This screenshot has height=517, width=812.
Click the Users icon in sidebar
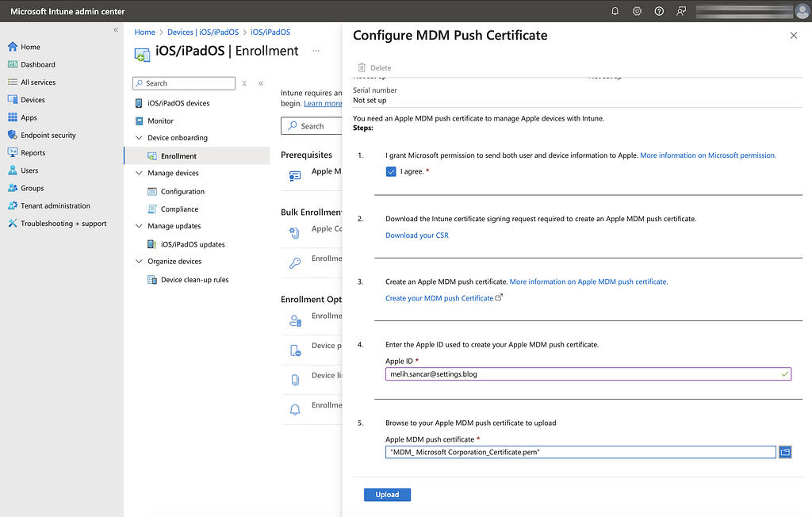(x=13, y=170)
